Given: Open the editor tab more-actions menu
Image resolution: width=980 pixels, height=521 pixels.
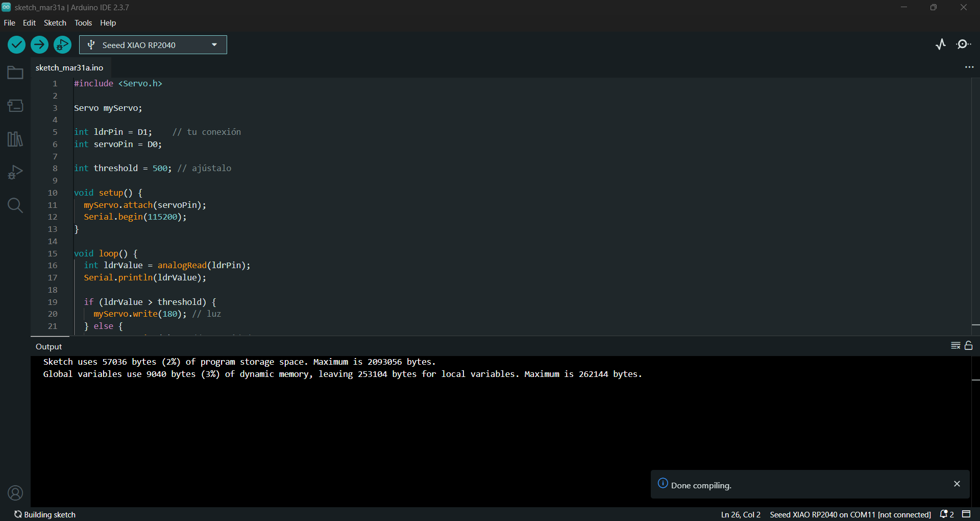Looking at the screenshot, I should 969,67.
